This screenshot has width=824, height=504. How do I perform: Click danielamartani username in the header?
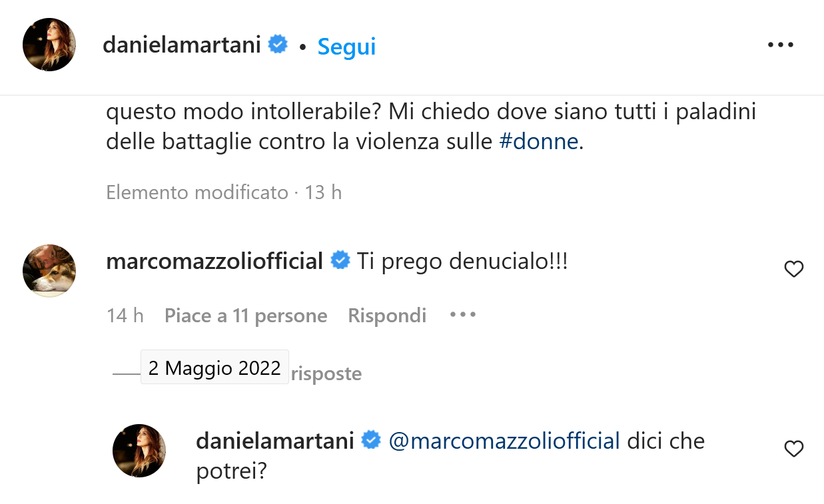click(181, 45)
